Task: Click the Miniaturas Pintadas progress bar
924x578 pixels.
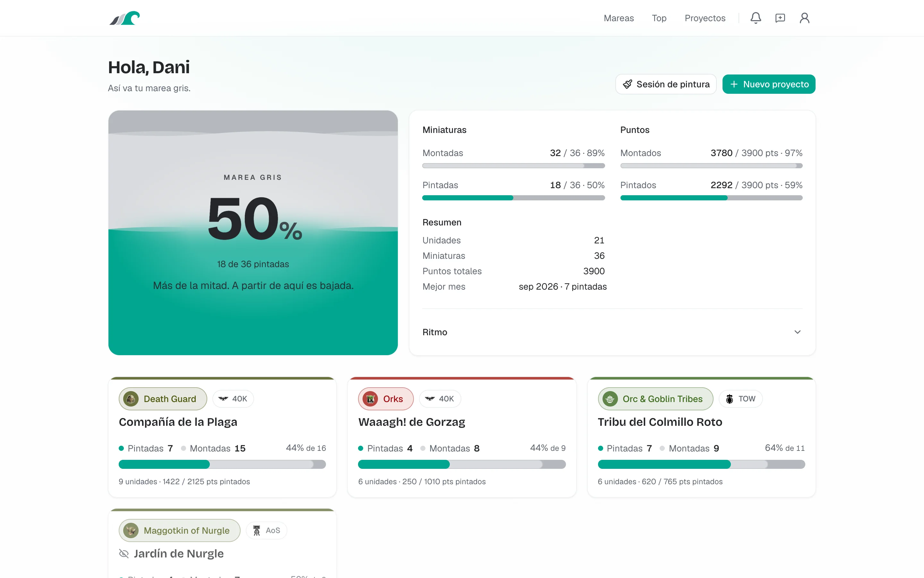Action: [x=514, y=197]
